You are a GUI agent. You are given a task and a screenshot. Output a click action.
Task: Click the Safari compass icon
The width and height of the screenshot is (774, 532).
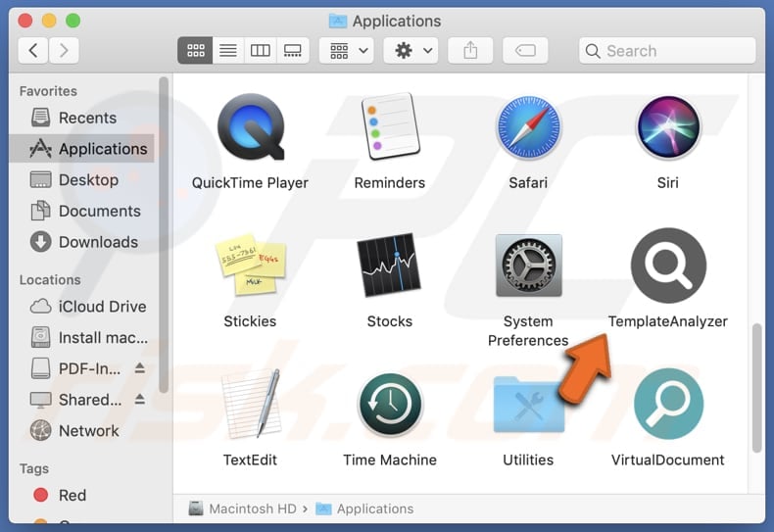528,126
